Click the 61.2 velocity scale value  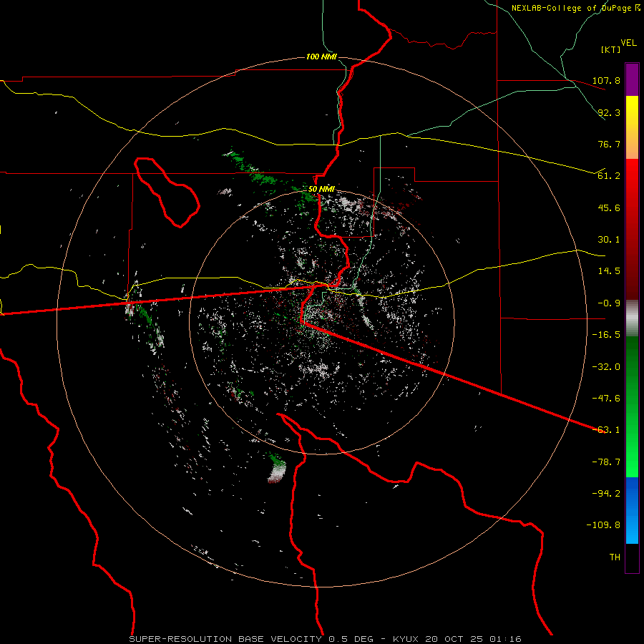tap(609, 176)
